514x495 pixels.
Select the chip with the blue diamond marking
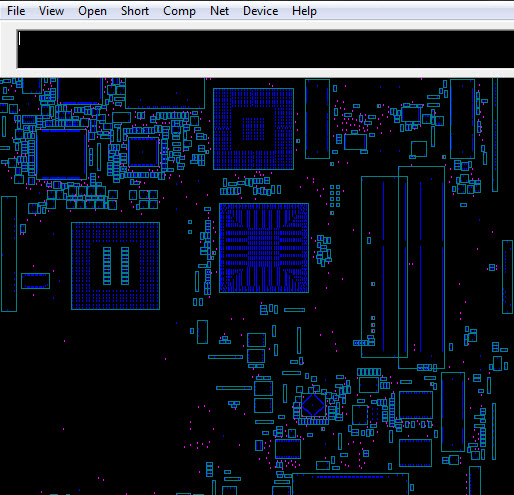point(313,405)
